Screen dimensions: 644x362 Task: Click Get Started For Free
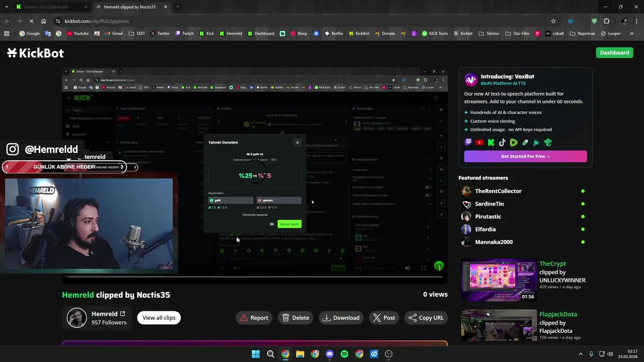[x=525, y=156]
